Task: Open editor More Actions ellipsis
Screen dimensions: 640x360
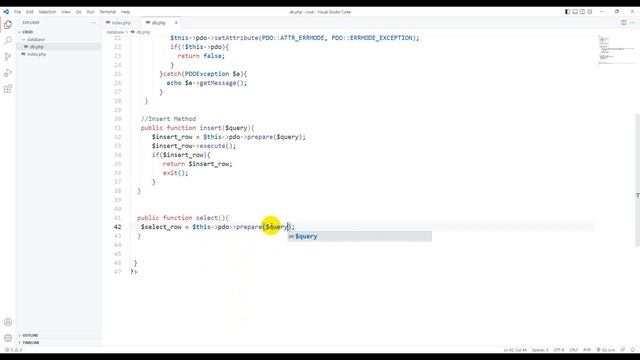Action: pos(633,23)
